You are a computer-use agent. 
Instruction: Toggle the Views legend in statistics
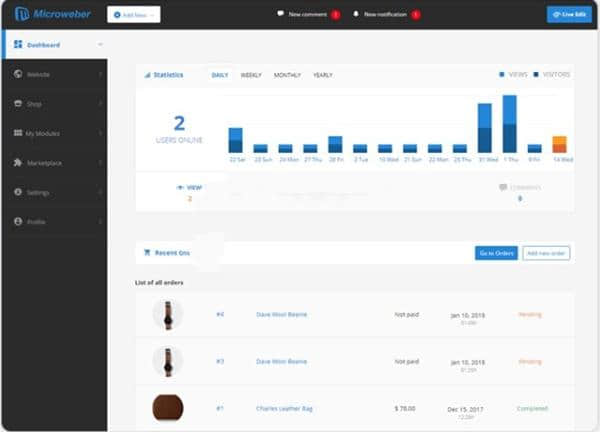click(514, 75)
